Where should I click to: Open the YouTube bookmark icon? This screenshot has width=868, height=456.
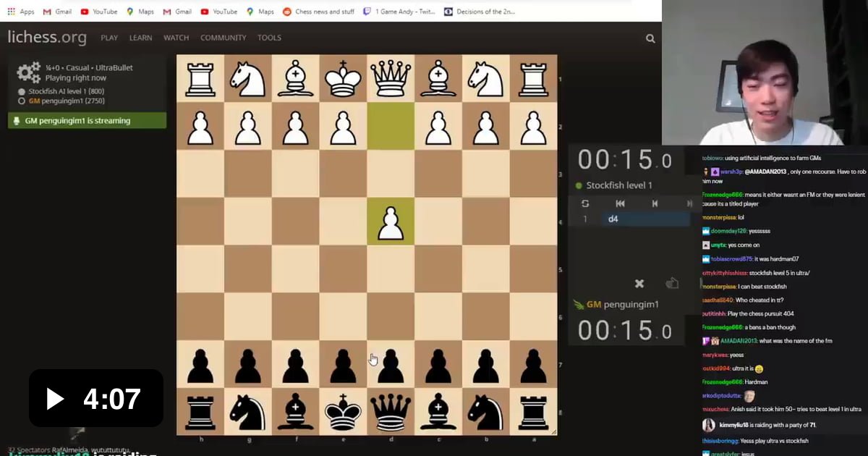click(x=84, y=12)
